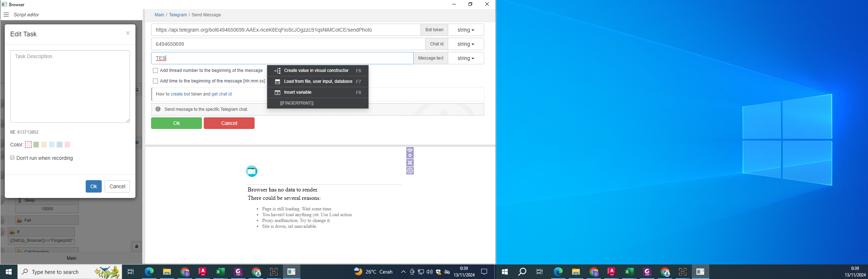Click the purple collapse arrows icon

click(x=410, y=163)
